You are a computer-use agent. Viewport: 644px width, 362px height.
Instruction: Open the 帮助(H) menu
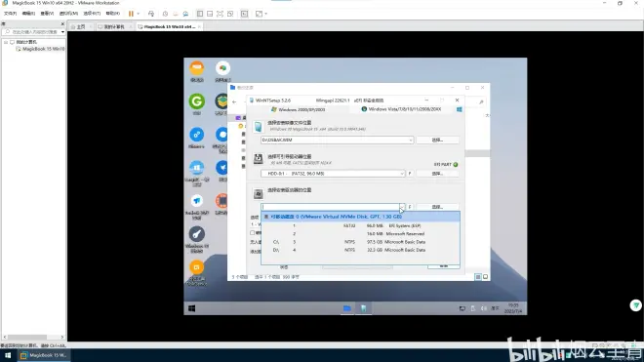113,14
